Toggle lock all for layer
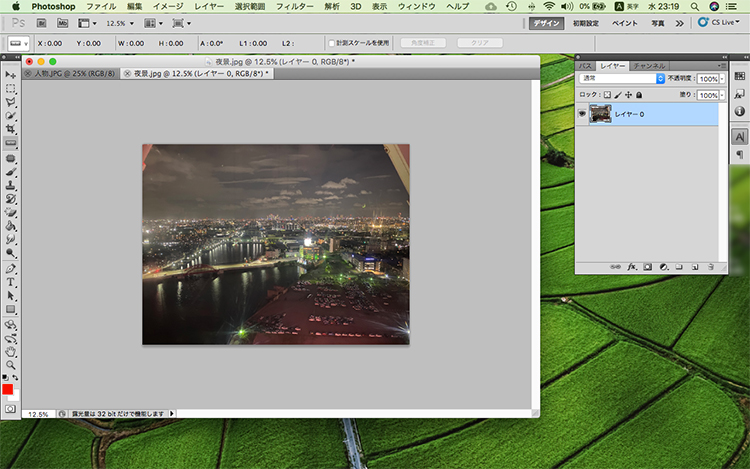This screenshot has height=469, width=750. pyautogui.click(x=639, y=95)
